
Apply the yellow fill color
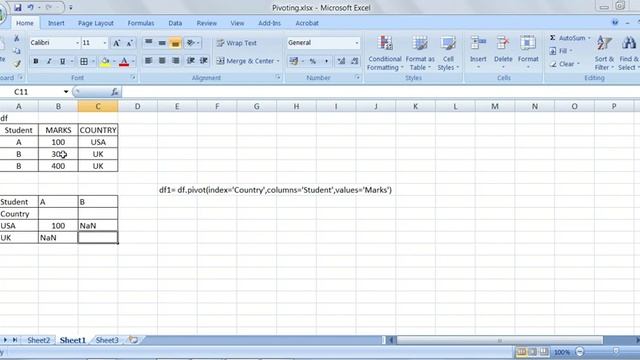point(105,61)
